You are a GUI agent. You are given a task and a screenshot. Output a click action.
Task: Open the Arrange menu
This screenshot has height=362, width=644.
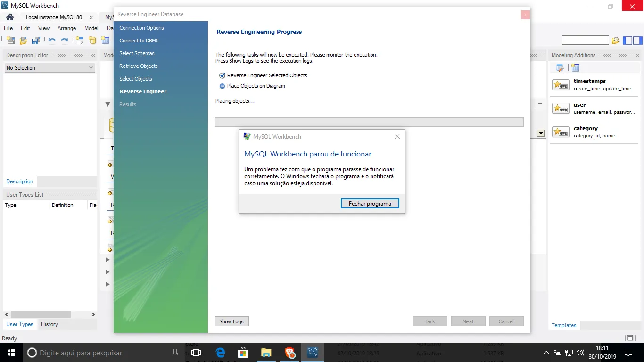pos(67,28)
